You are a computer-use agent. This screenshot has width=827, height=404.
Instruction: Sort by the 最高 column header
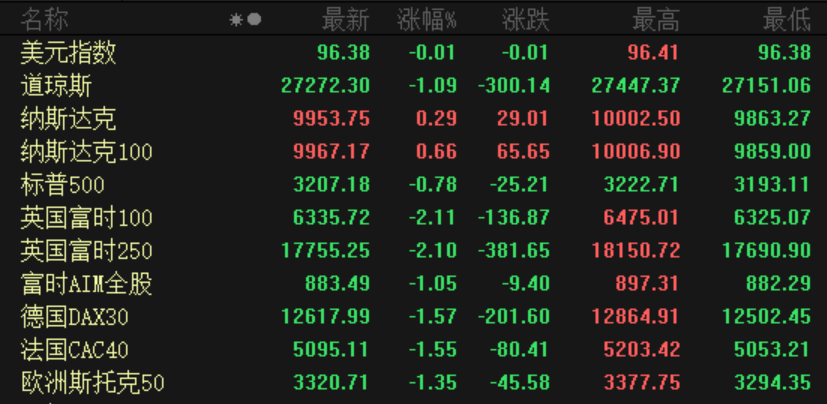656,21
